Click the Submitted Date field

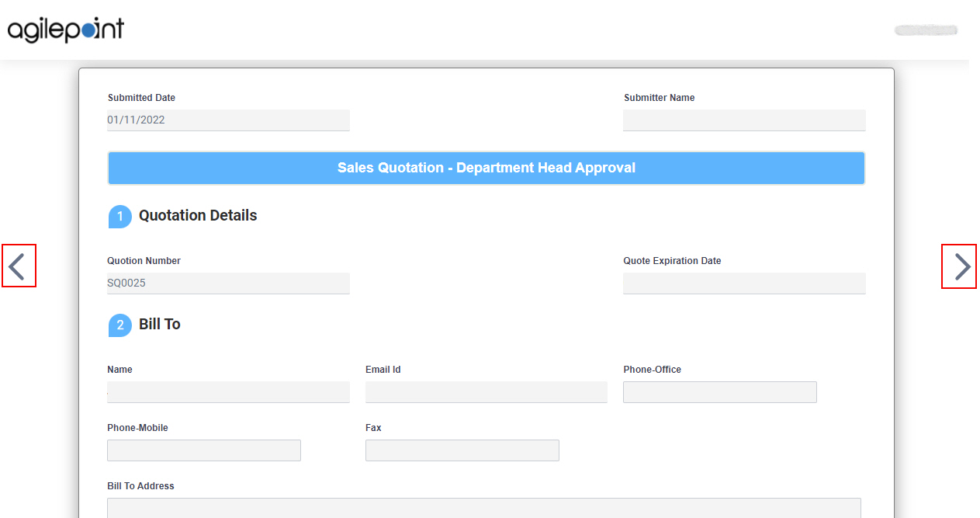pos(228,120)
